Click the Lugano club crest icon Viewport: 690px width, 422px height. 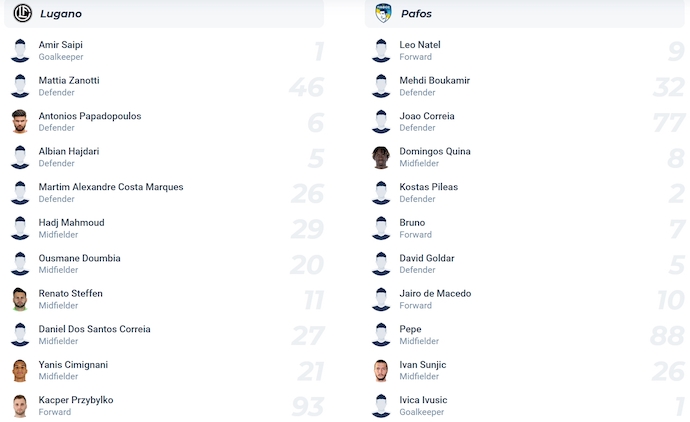pyautogui.click(x=22, y=13)
